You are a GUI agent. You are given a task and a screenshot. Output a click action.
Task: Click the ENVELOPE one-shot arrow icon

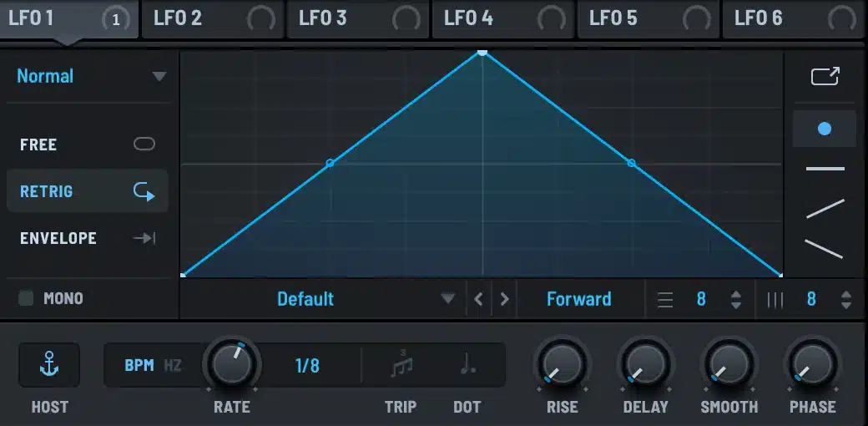tap(144, 238)
